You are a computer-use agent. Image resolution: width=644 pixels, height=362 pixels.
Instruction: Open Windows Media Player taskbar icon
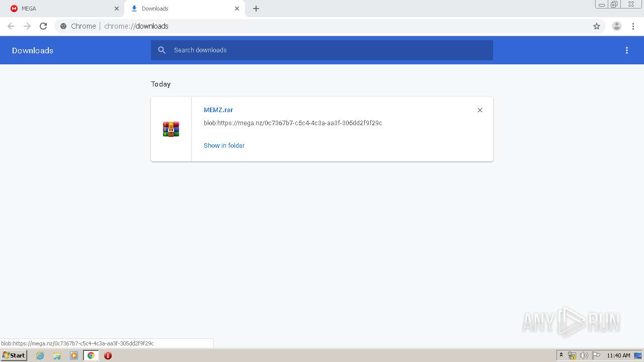pyautogui.click(x=74, y=355)
